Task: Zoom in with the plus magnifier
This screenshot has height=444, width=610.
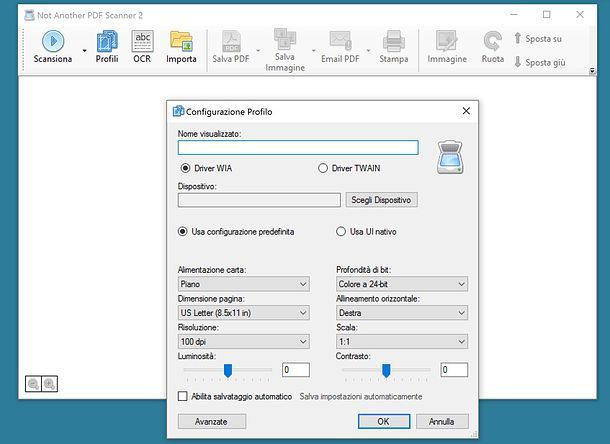Action: (x=49, y=384)
